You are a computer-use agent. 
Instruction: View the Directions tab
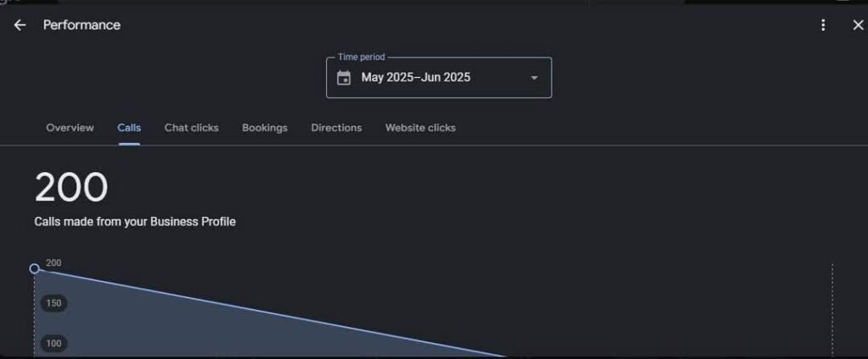tap(336, 128)
